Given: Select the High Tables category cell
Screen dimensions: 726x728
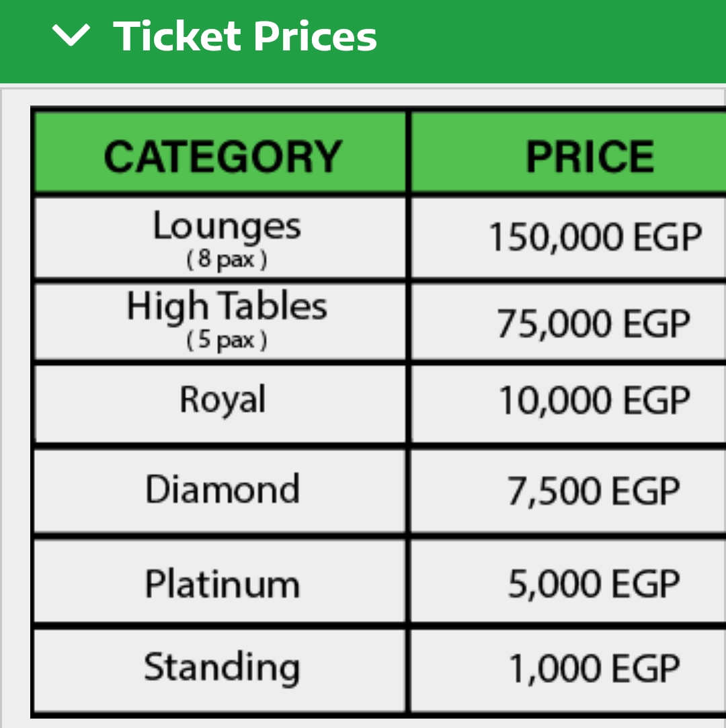Looking at the screenshot, I should pyautogui.click(x=220, y=321).
